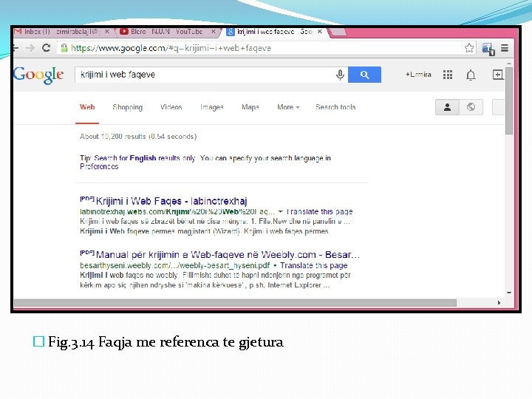Select the Maps results tab
Image resolution: width=532 pixels, height=399 pixels.
[x=250, y=107]
